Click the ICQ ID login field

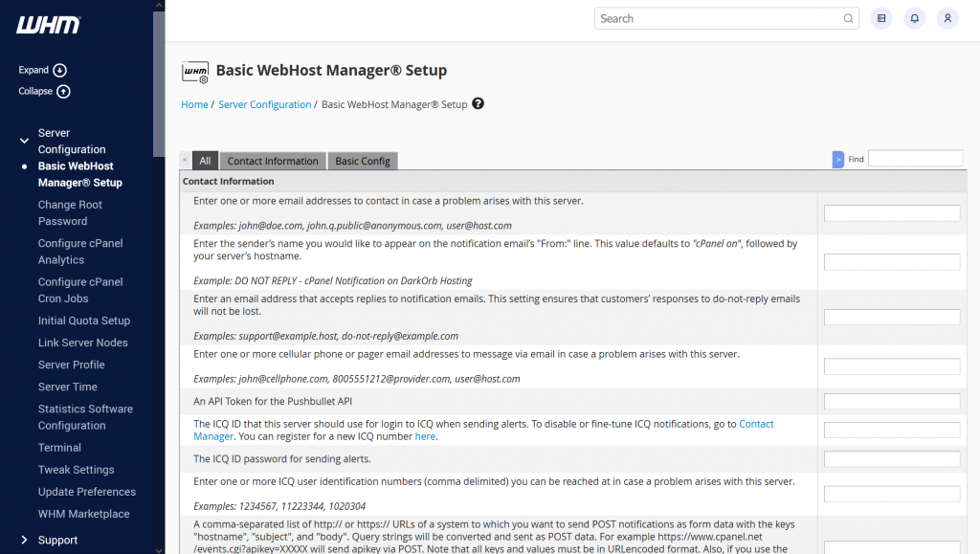click(892, 430)
